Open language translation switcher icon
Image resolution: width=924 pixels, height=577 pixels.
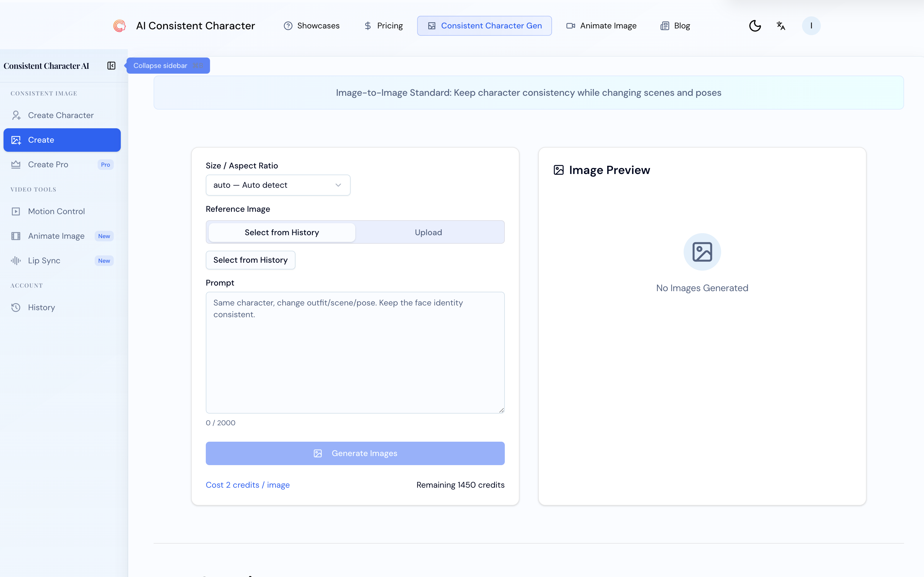pos(781,25)
